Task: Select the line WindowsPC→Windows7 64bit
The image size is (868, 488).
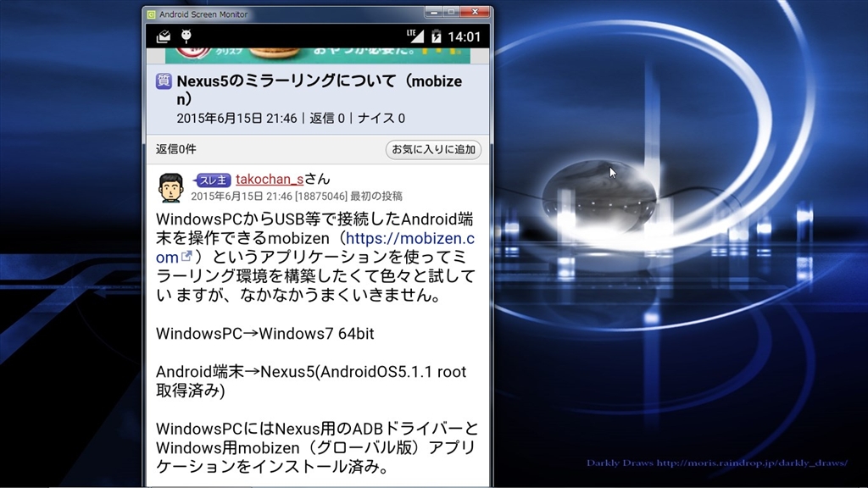Action: pos(265,334)
